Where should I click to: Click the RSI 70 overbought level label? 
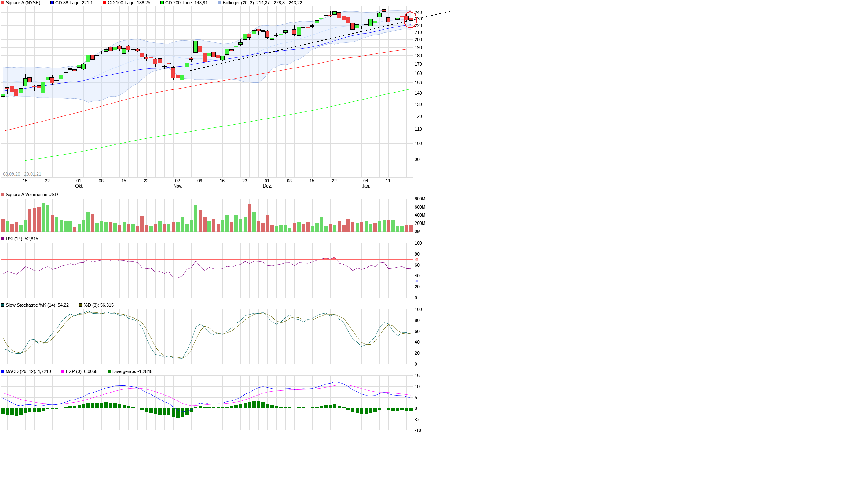416,259
